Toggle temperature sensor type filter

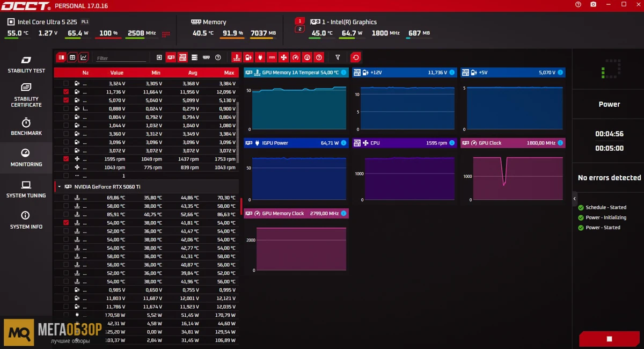[x=236, y=57]
